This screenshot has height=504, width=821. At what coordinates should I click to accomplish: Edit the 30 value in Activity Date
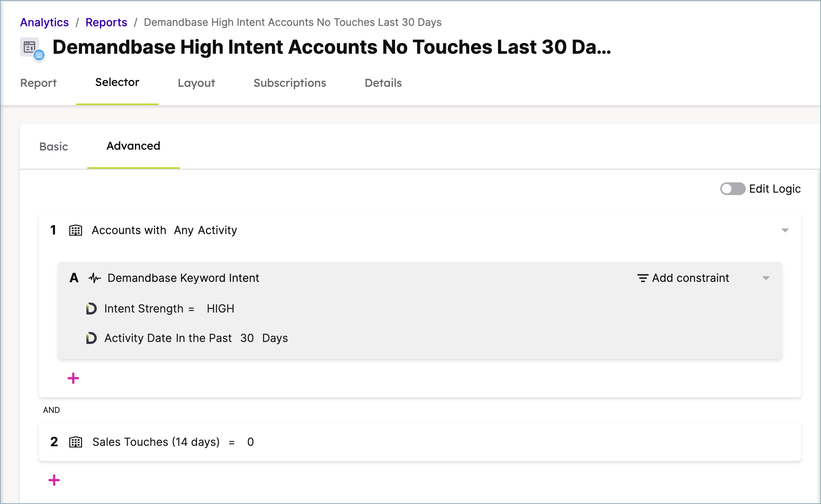pos(247,338)
